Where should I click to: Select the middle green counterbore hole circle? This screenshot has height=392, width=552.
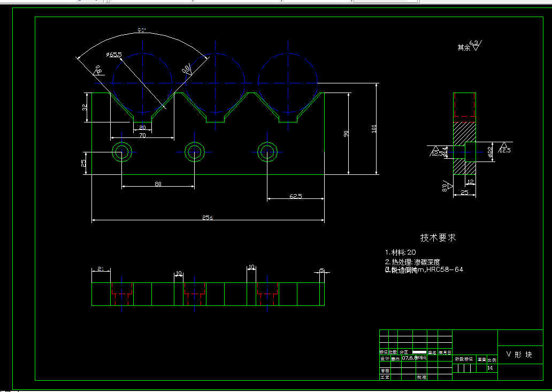pos(195,152)
